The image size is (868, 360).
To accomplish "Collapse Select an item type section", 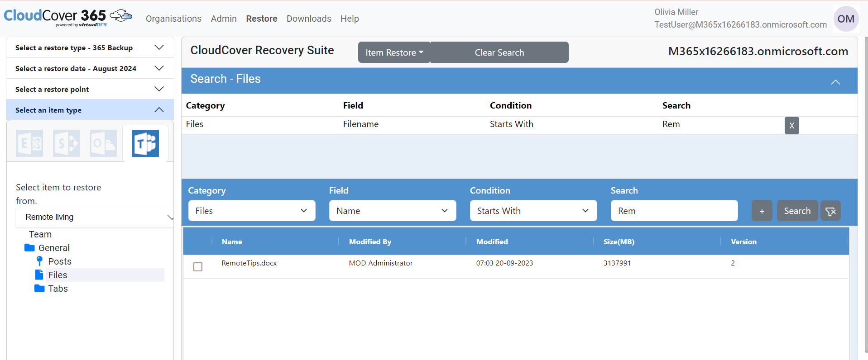I will [x=90, y=110].
